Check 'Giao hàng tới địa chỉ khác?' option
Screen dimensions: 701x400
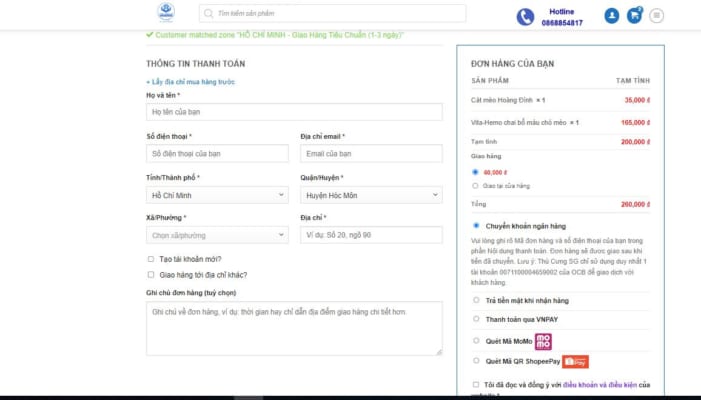point(150,274)
